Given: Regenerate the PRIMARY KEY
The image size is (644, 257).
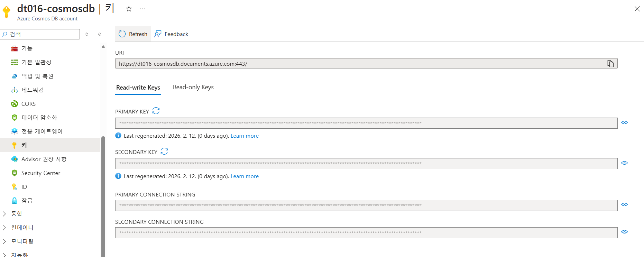Looking at the screenshot, I should click(x=156, y=111).
